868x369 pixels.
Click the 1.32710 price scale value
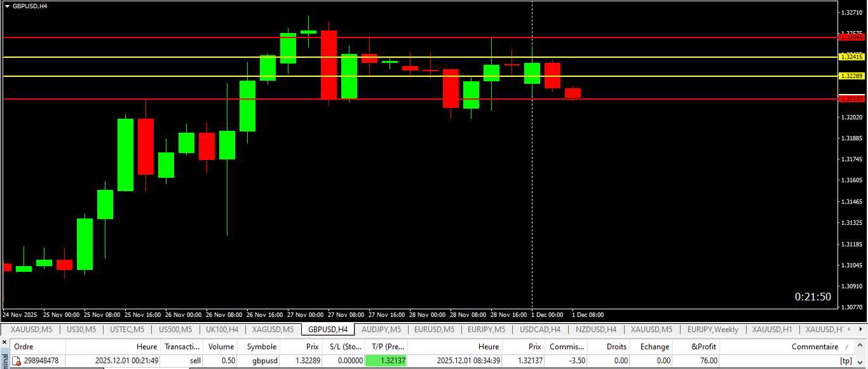click(851, 13)
